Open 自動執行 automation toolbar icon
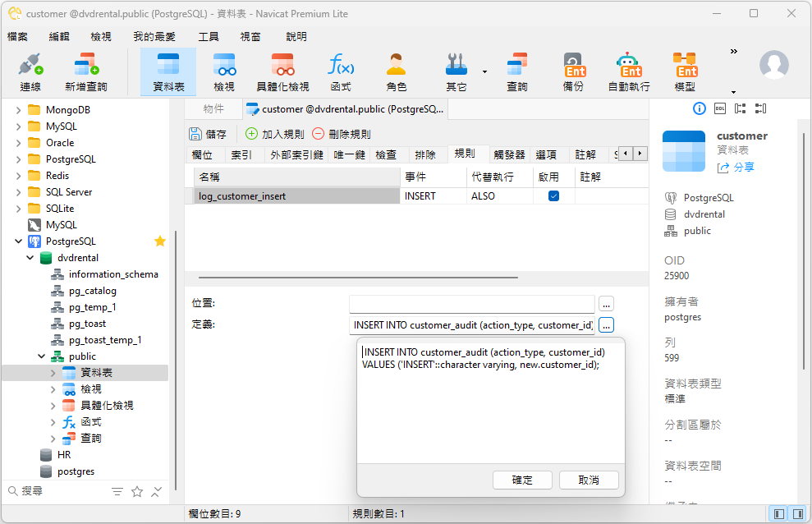The width and height of the screenshot is (812, 524). pyautogui.click(x=629, y=72)
